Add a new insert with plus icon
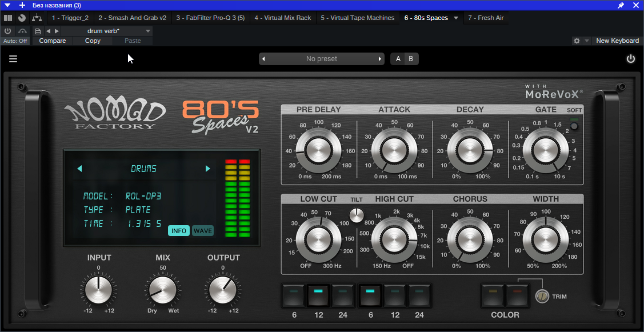The image size is (644, 332). pyautogui.click(x=22, y=5)
